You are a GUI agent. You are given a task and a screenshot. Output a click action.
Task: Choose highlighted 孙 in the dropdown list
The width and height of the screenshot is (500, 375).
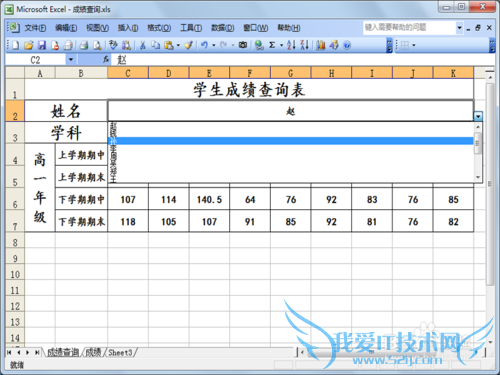(x=291, y=141)
